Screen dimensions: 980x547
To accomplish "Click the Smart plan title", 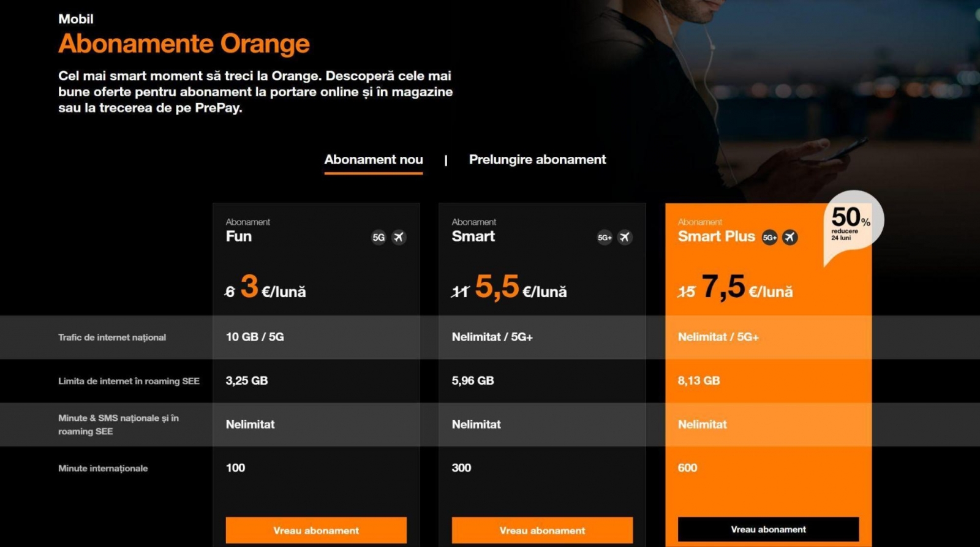I will [473, 236].
